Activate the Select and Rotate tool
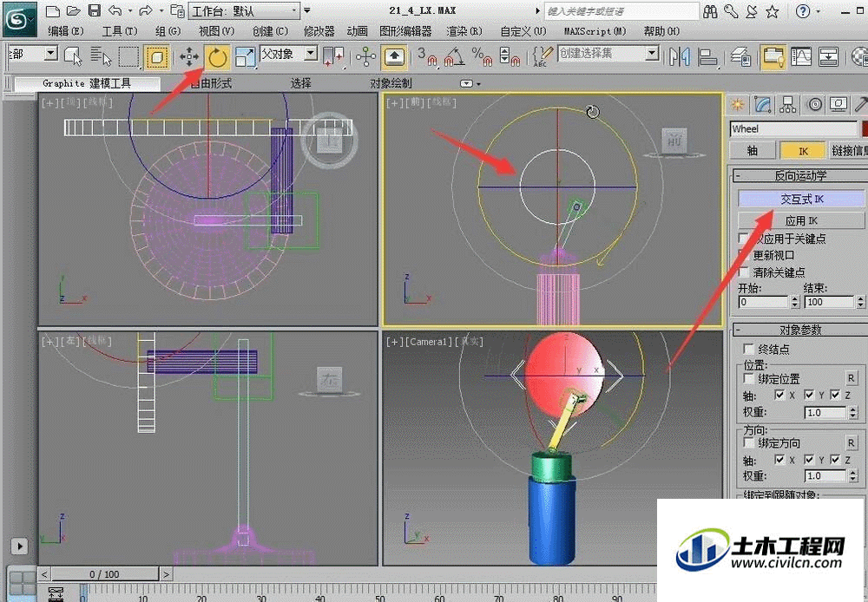The width and height of the screenshot is (868, 602). coord(218,56)
